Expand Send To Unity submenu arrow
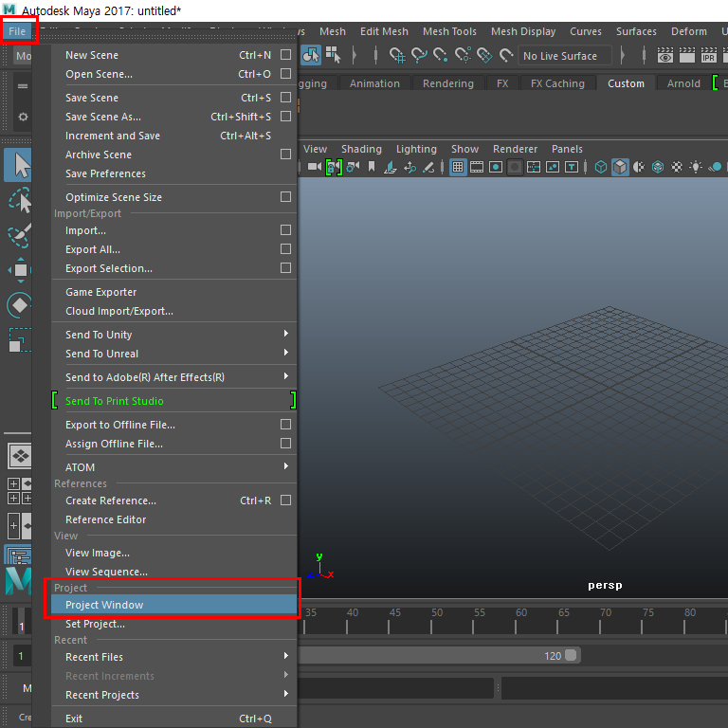The image size is (728, 728). [286, 334]
